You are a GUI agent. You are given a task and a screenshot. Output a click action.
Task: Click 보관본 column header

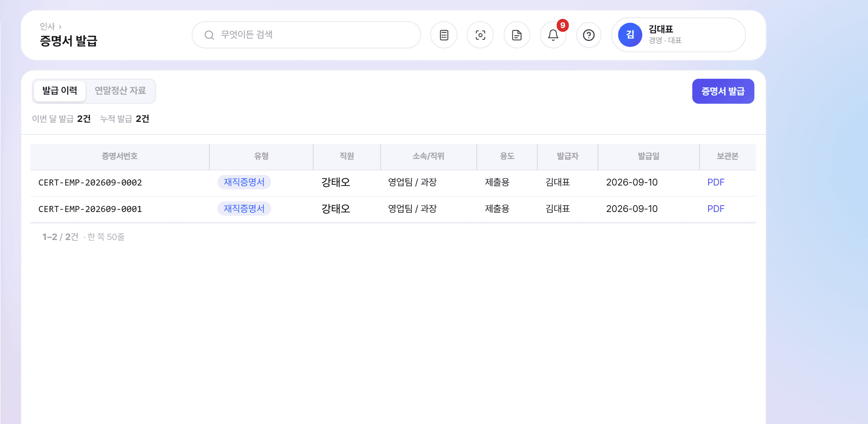pos(727,156)
